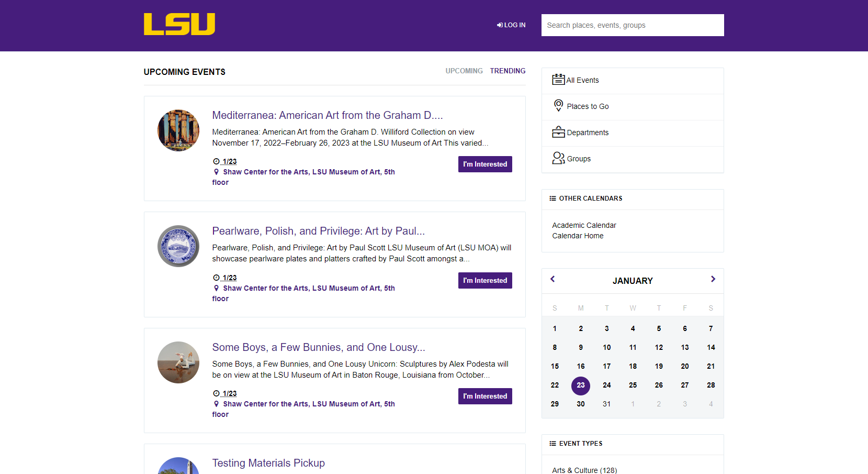Open the Groups menu item
The image size is (868, 474).
(633, 159)
